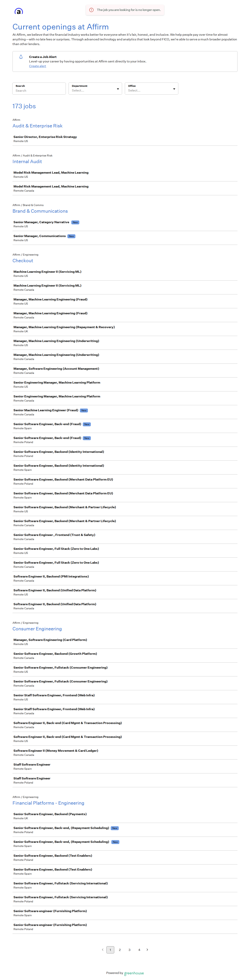250x980 pixels.
Task: Go to previous page with left chevron
Action: click(x=103, y=950)
